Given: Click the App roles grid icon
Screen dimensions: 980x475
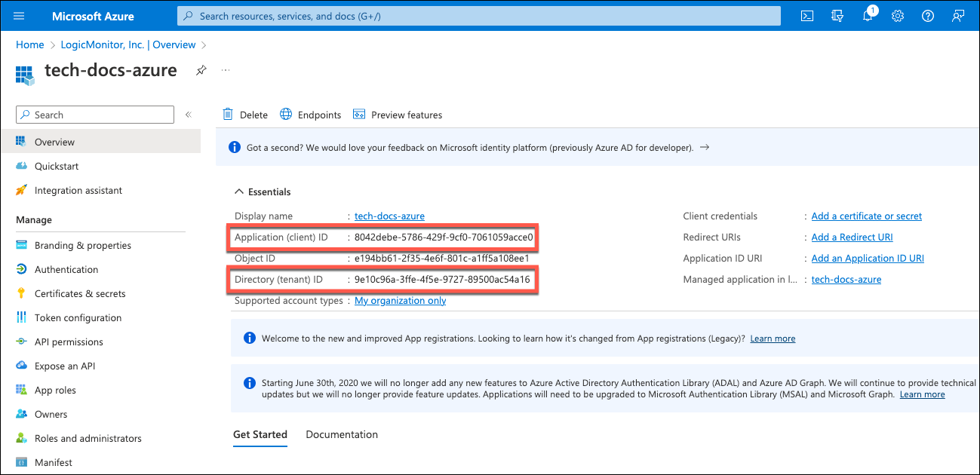Looking at the screenshot, I should pyautogui.click(x=21, y=390).
